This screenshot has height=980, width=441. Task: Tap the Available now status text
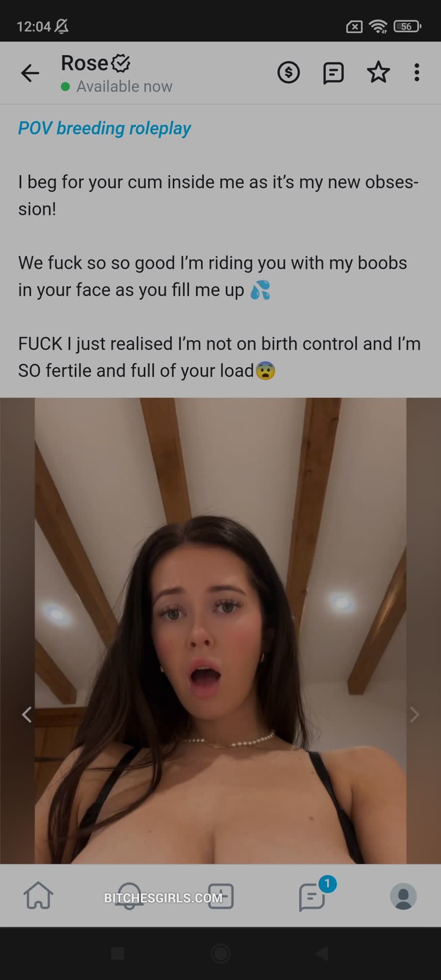click(124, 87)
